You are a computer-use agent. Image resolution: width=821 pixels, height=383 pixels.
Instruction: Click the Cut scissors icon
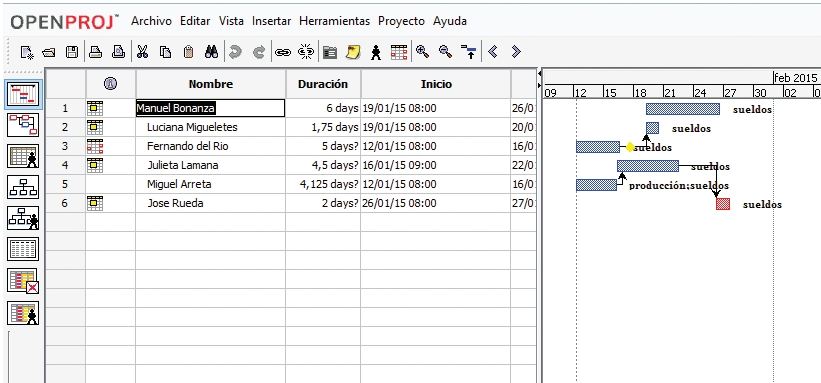click(142, 52)
